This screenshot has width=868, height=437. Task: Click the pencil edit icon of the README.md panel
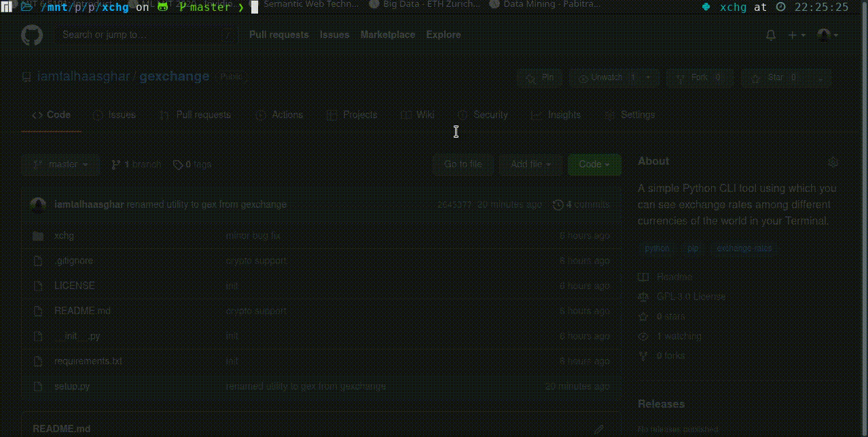click(x=599, y=429)
